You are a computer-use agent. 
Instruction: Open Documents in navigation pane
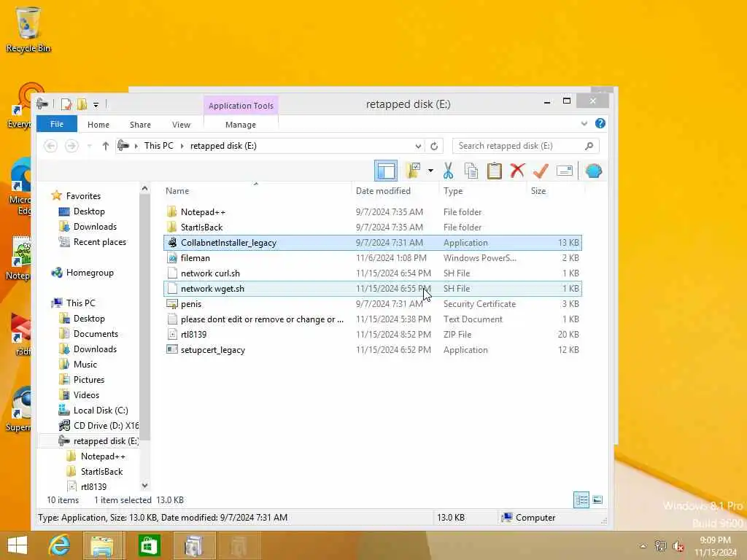click(x=96, y=334)
